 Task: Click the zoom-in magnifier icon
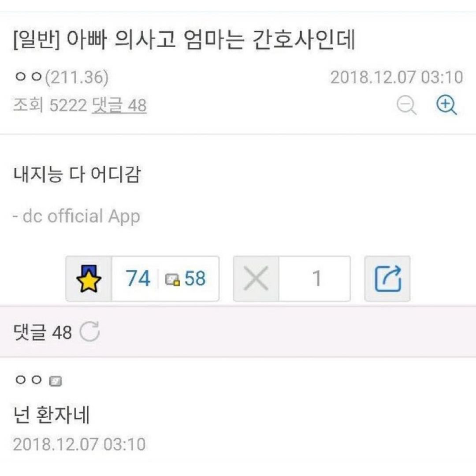(x=446, y=105)
